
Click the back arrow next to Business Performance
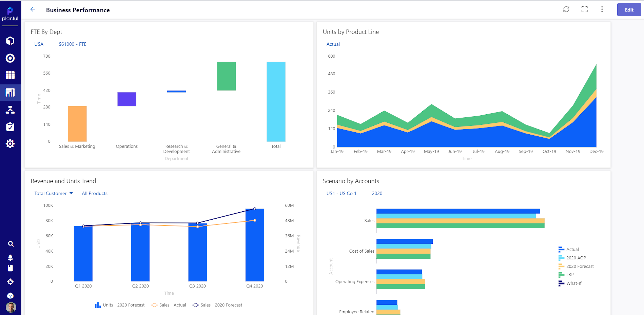click(33, 9)
